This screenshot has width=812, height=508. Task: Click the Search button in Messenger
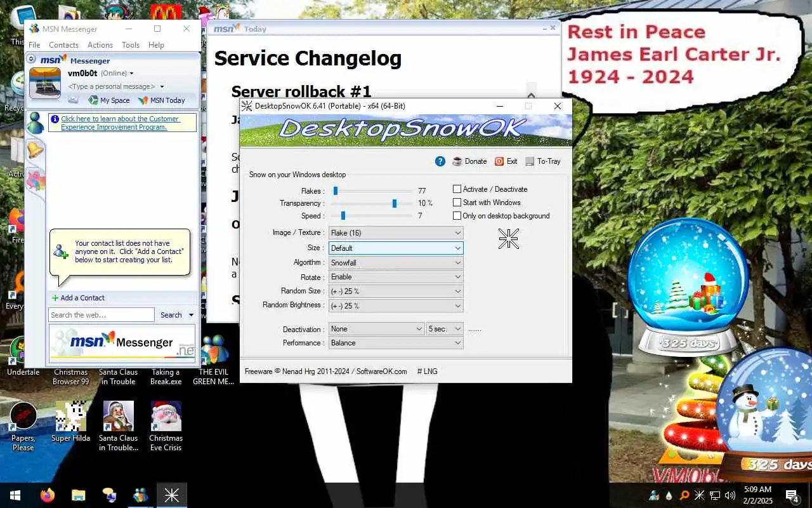coord(171,315)
